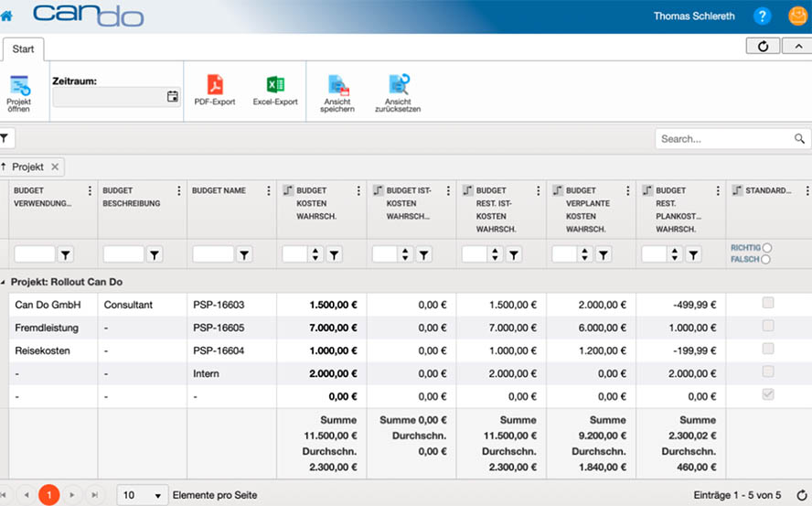Click aggregate icon in Budget Kosten header
Image resolution: width=812 pixels, height=506 pixels.
coord(288,190)
